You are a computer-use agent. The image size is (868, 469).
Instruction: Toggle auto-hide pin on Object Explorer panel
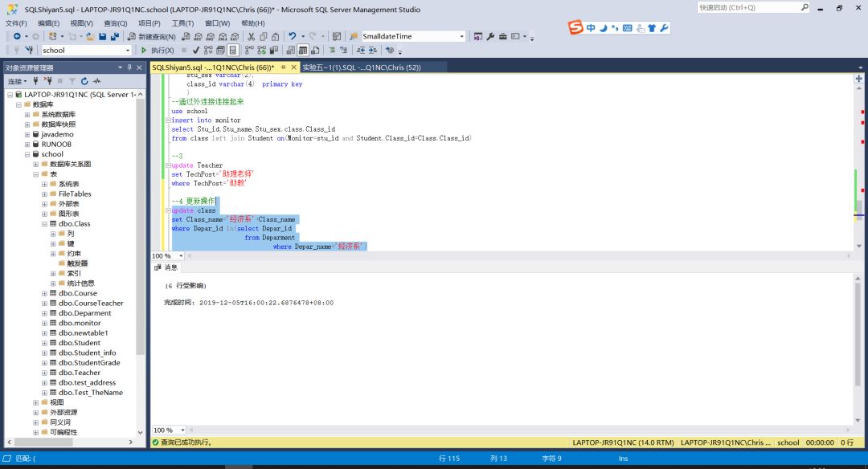click(x=129, y=68)
